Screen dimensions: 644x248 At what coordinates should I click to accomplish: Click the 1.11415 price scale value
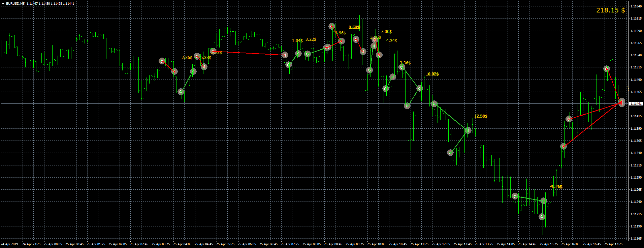click(636, 116)
